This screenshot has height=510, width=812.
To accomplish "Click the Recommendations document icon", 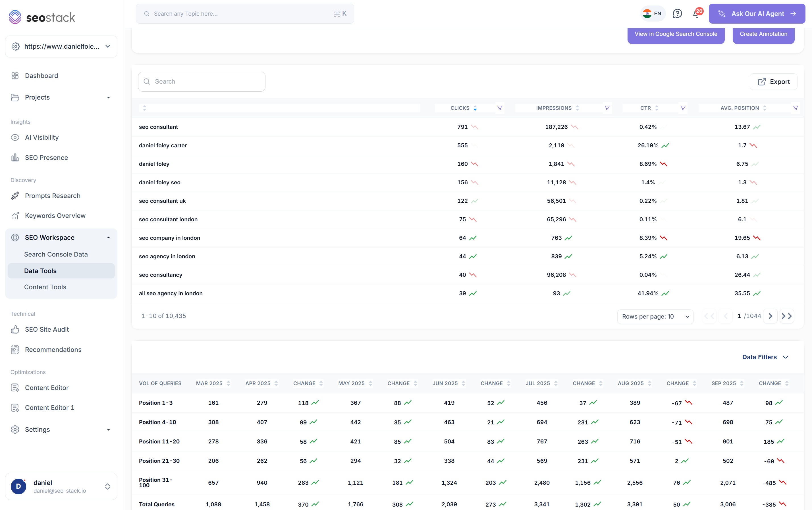I will [15, 350].
